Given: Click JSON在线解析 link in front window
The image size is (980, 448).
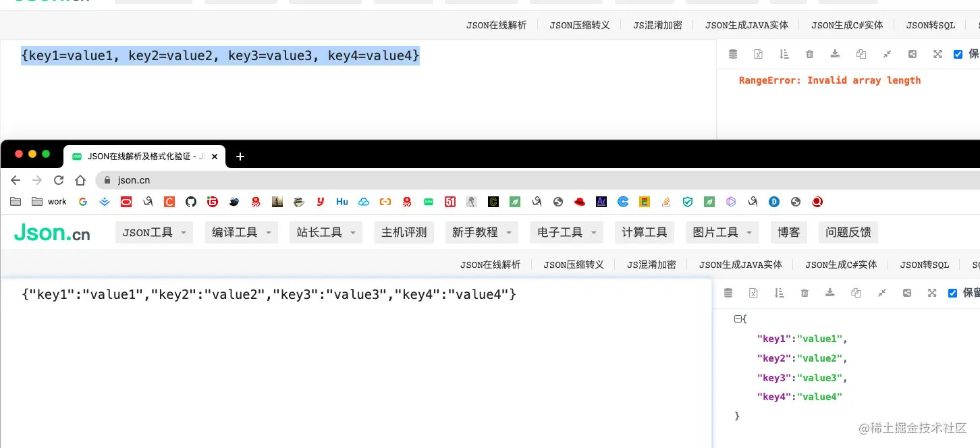Looking at the screenshot, I should pyautogui.click(x=490, y=264).
